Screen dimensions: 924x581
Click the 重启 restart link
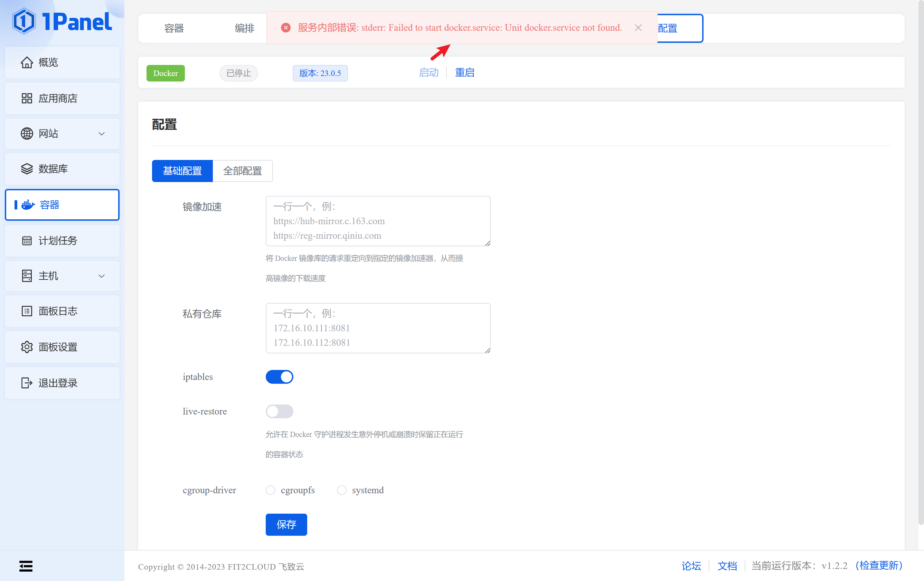click(x=465, y=73)
